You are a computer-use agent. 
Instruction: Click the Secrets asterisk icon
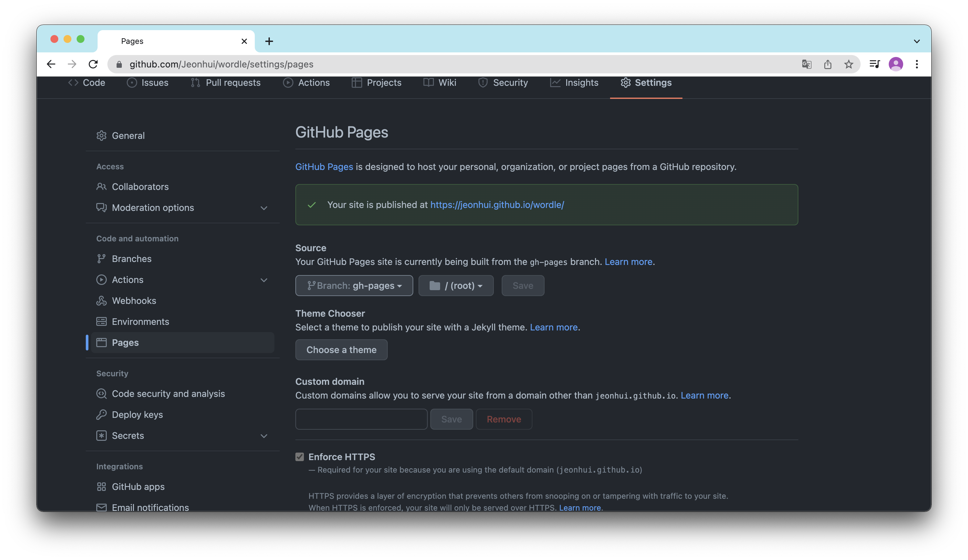(102, 436)
